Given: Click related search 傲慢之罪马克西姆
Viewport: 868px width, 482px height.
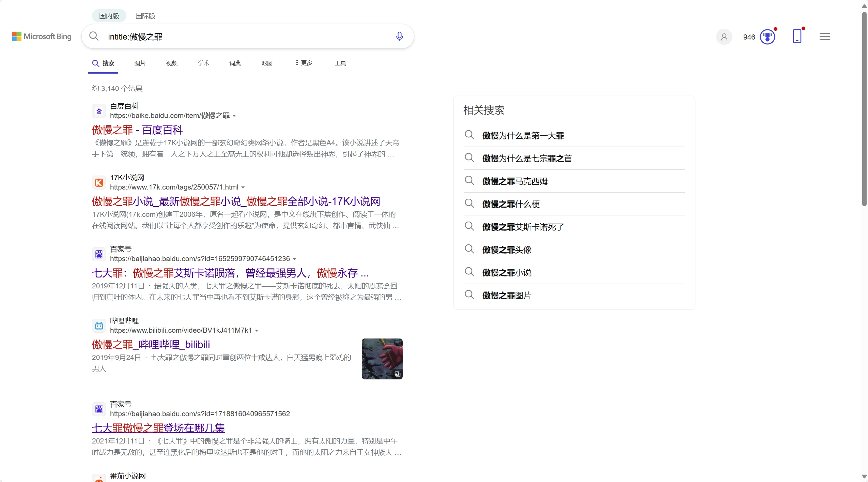Looking at the screenshot, I should (515, 181).
